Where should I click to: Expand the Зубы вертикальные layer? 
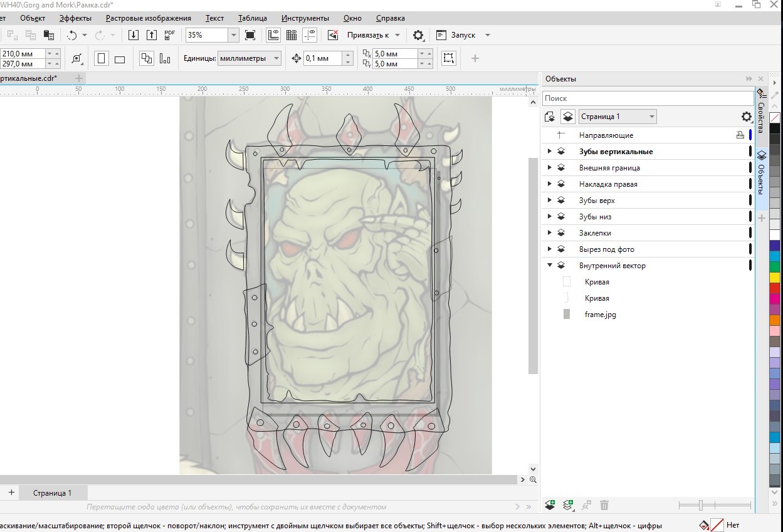tap(550, 152)
